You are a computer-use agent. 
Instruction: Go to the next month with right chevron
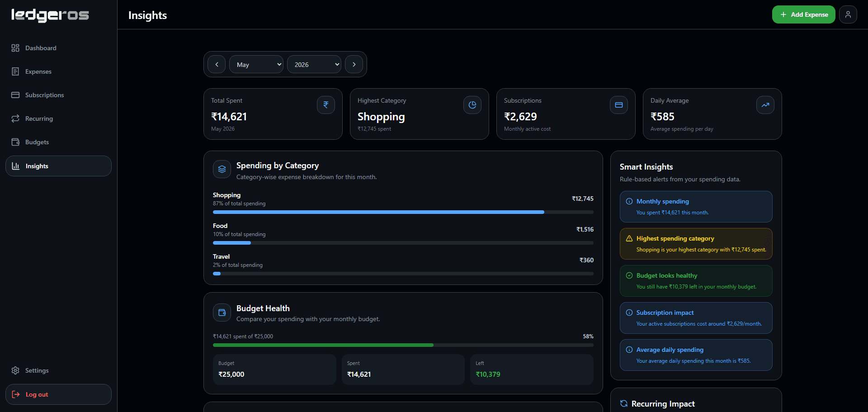354,64
